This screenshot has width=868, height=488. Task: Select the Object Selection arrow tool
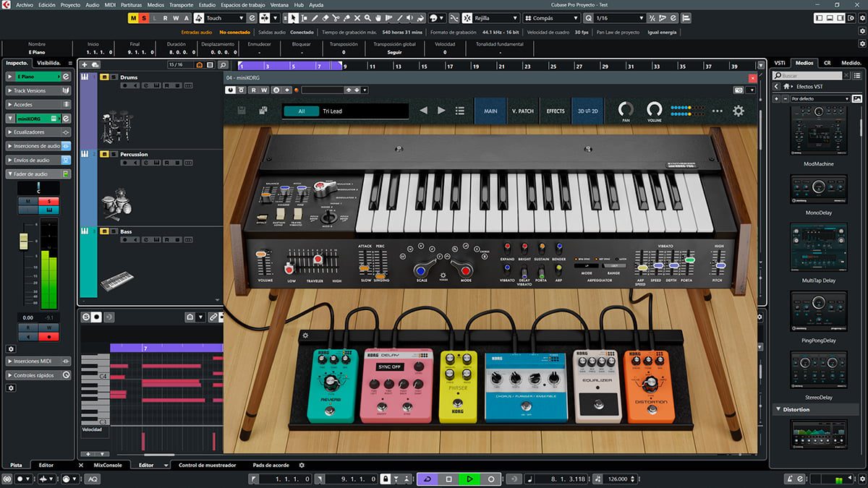pyautogui.click(x=293, y=17)
